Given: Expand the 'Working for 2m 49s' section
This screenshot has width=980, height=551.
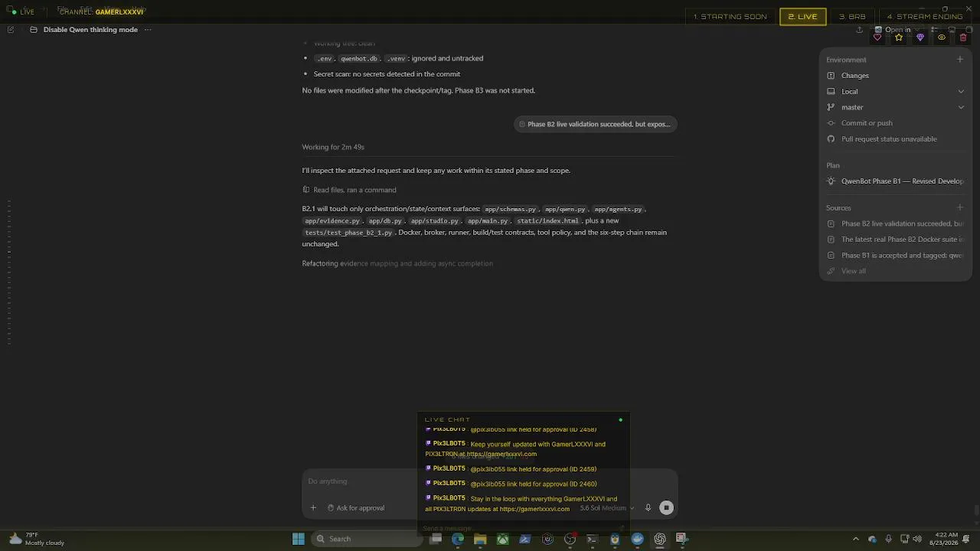Looking at the screenshot, I should pos(333,147).
